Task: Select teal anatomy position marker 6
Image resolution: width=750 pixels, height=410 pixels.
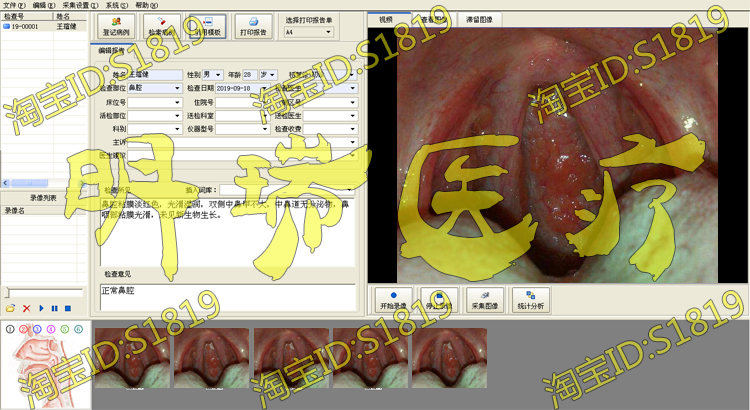Action: 79,329
